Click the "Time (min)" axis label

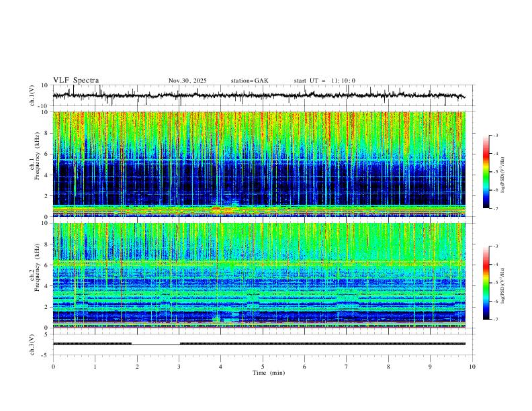(269, 373)
